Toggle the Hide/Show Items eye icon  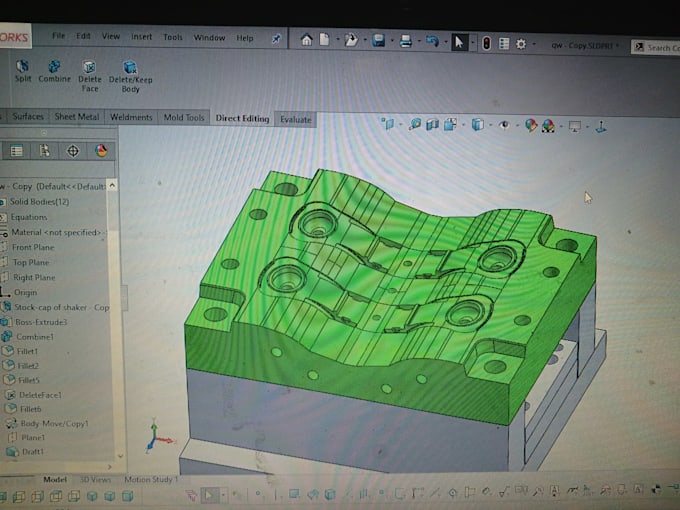click(x=504, y=125)
